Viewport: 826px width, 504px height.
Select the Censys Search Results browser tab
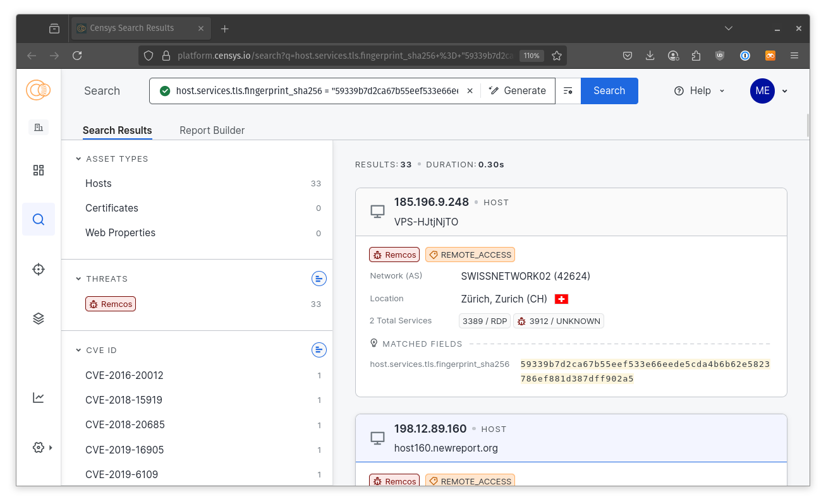click(141, 28)
